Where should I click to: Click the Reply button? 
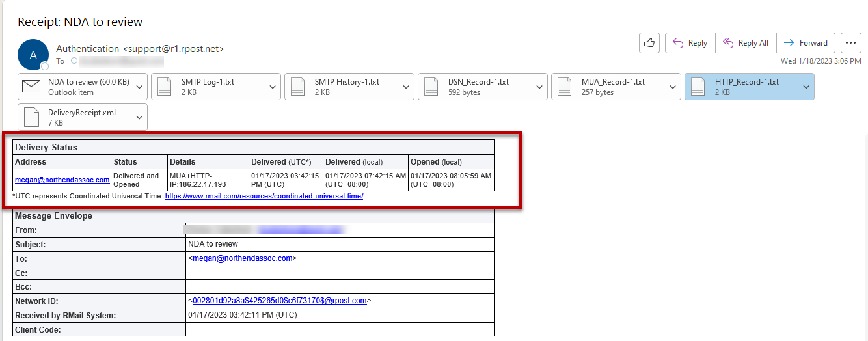(690, 43)
